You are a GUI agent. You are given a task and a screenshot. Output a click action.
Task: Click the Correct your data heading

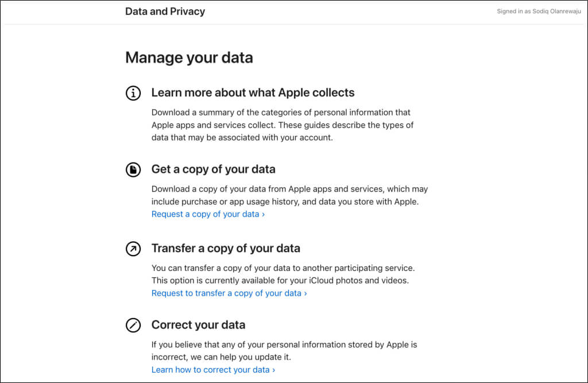point(198,325)
